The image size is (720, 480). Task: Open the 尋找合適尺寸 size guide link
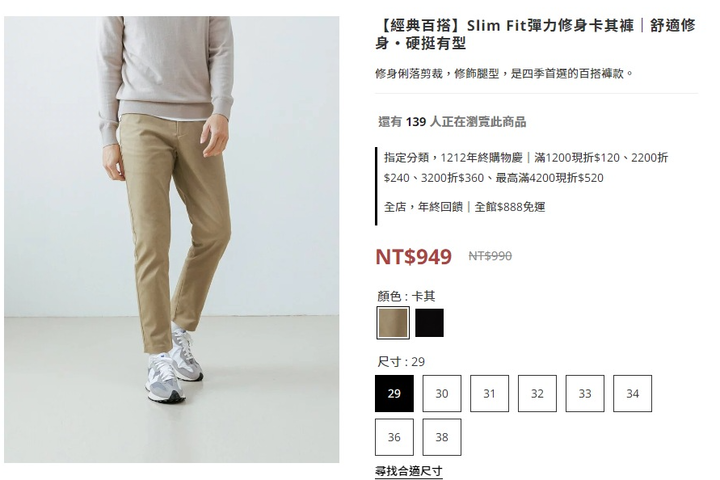pos(409,471)
